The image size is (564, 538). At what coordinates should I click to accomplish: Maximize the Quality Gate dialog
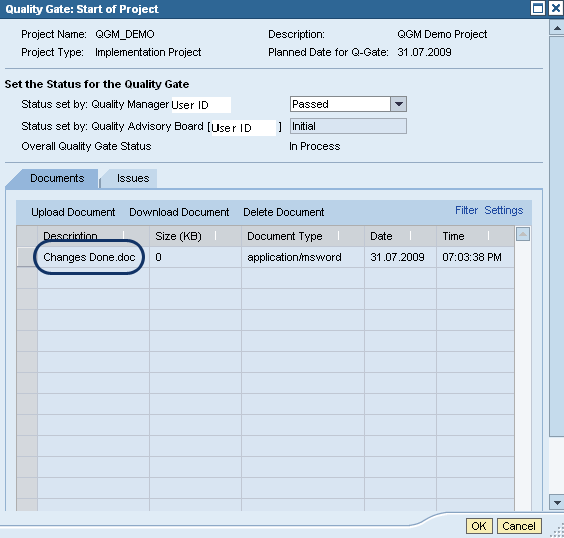point(538,8)
